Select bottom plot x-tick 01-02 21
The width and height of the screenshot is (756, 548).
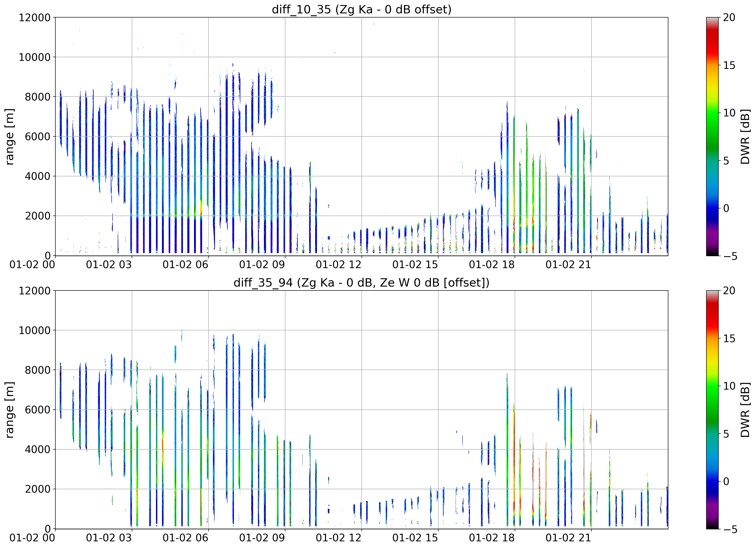point(568,538)
